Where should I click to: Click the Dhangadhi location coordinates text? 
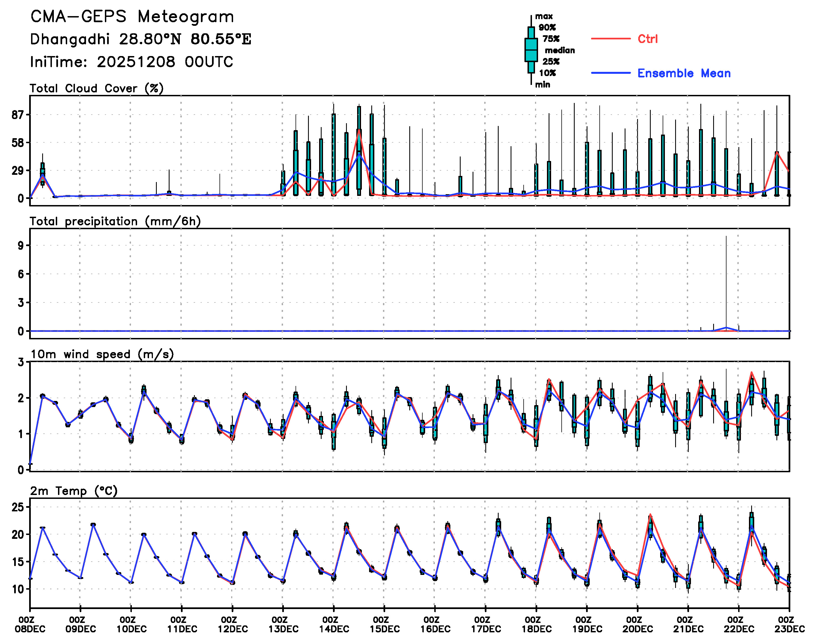(x=140, y=39)
